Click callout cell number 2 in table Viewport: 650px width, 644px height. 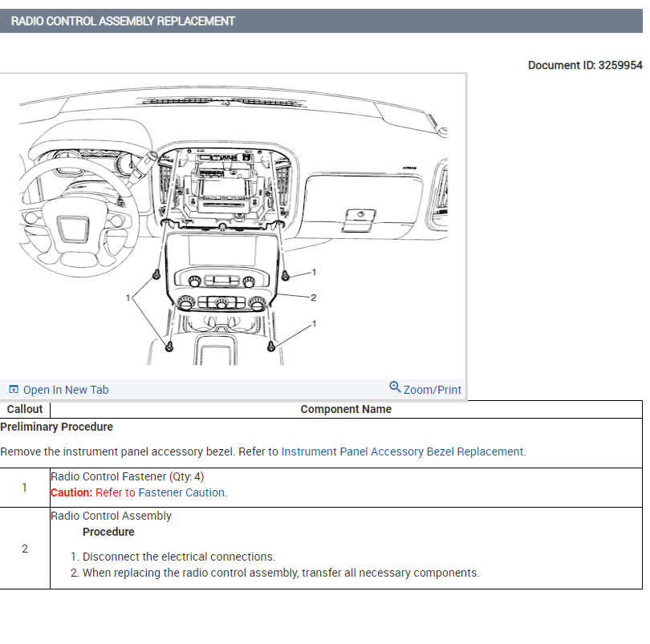(x=25, y=549)
